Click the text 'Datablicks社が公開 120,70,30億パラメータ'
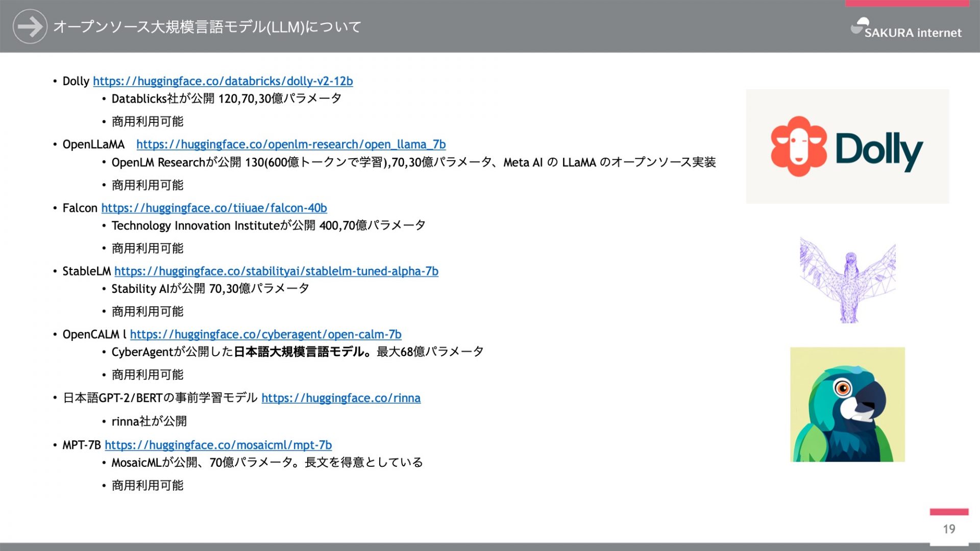 pyautogui.click(x=226, y=98)
